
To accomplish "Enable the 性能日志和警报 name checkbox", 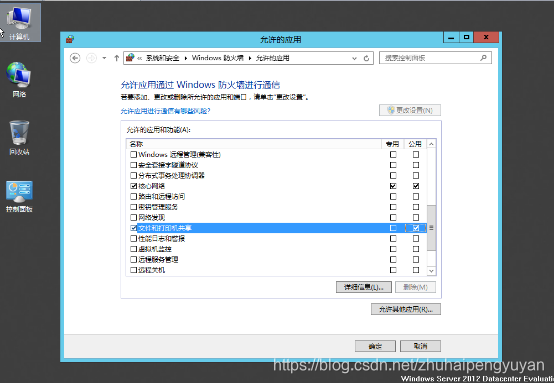I will pyautogui.click(x=134, y=239).
